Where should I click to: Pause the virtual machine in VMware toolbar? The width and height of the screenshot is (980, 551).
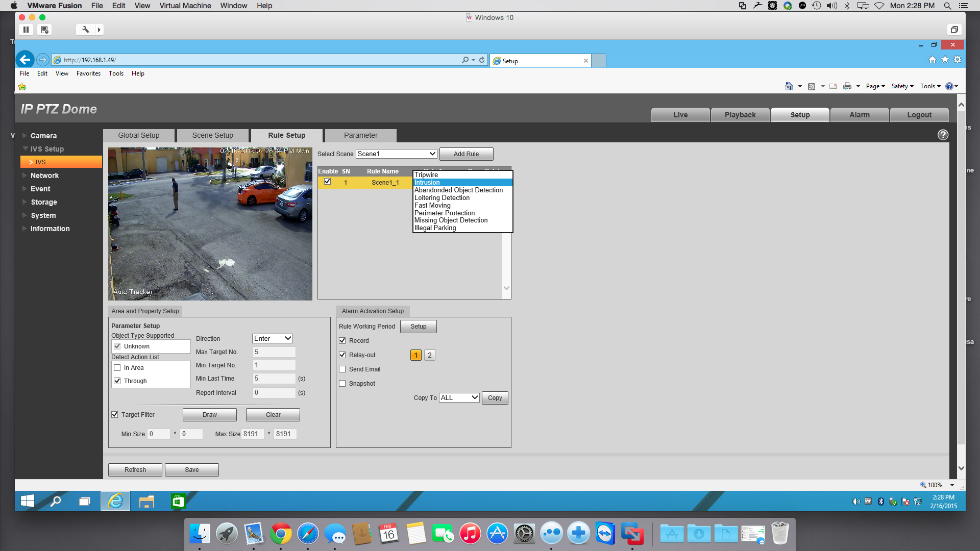[26, 30]
